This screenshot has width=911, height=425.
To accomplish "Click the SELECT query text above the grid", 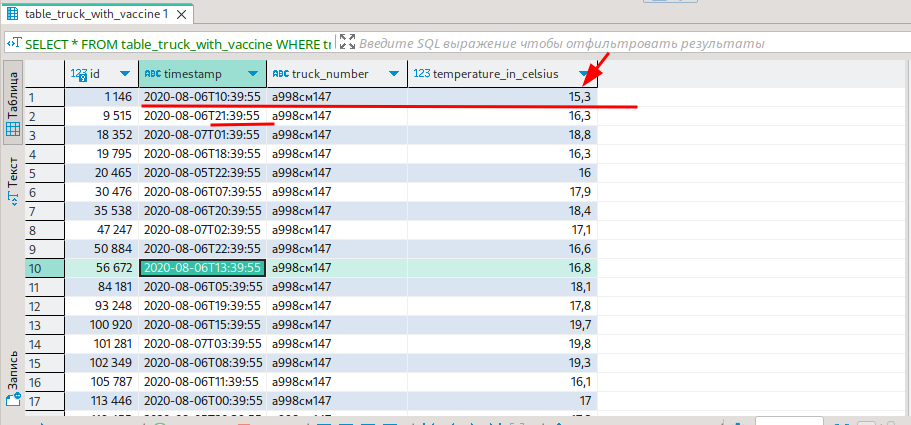I will [178, 44].
